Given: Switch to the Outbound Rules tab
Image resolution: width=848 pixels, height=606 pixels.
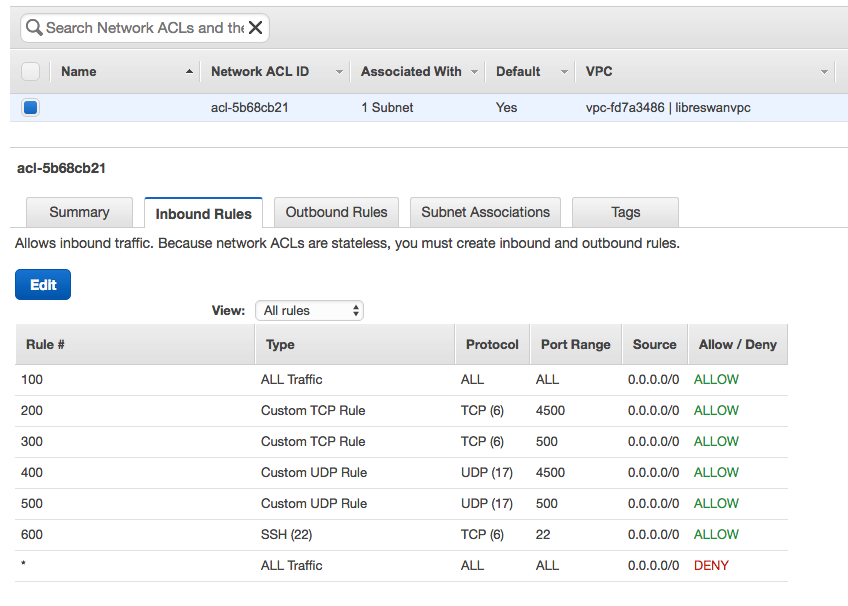Looking at the screenshot, I should (336, 212).
